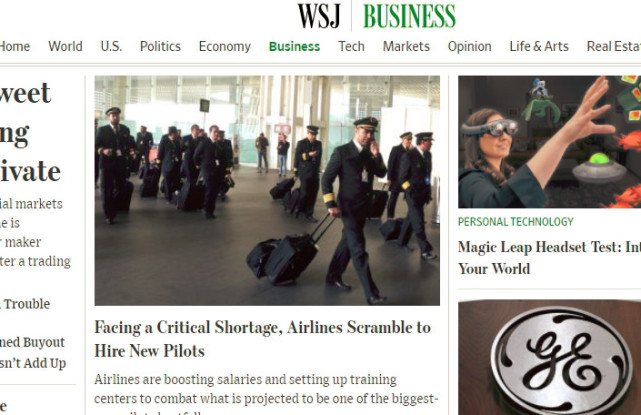Open the Magic Leap Headset Test article
The height and width of the screenshot is (415, 641).
click(549, 258)
